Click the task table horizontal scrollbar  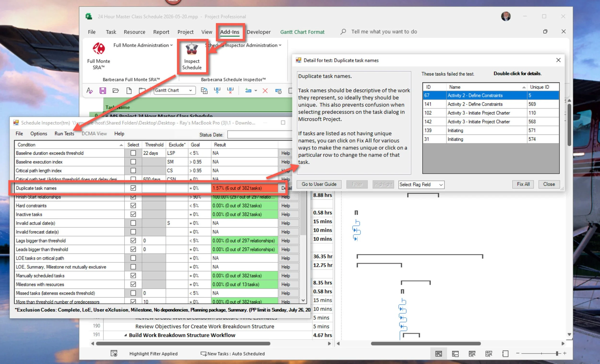[x=183, y=344]
